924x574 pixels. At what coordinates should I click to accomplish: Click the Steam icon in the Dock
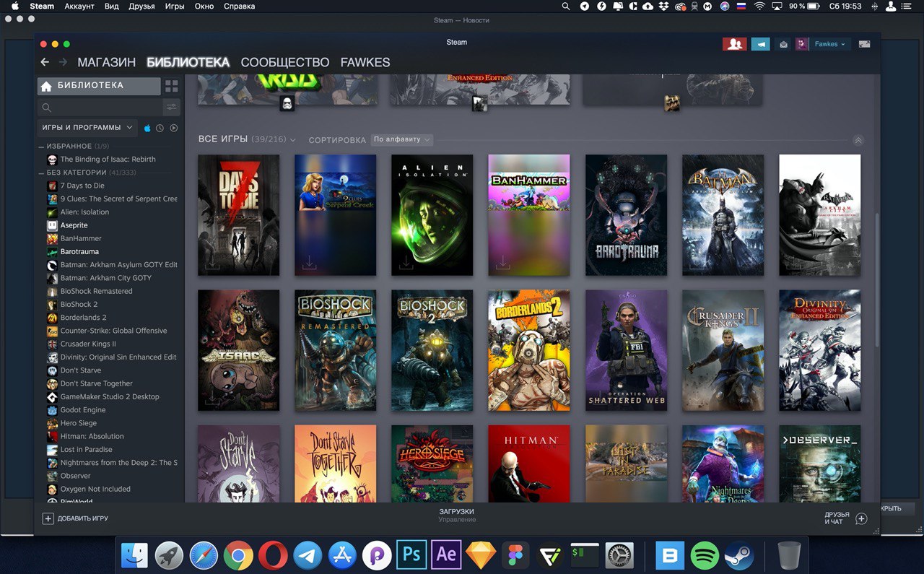pos(739,555)
